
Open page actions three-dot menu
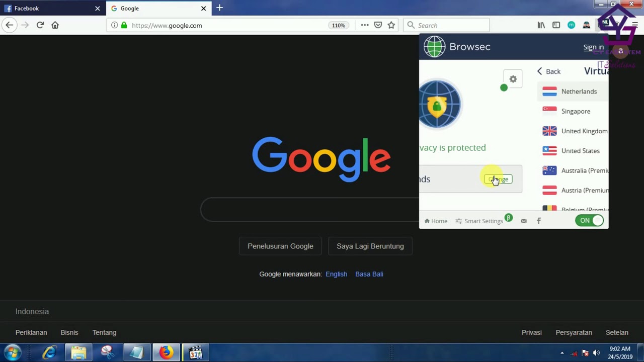click(365, 25)
